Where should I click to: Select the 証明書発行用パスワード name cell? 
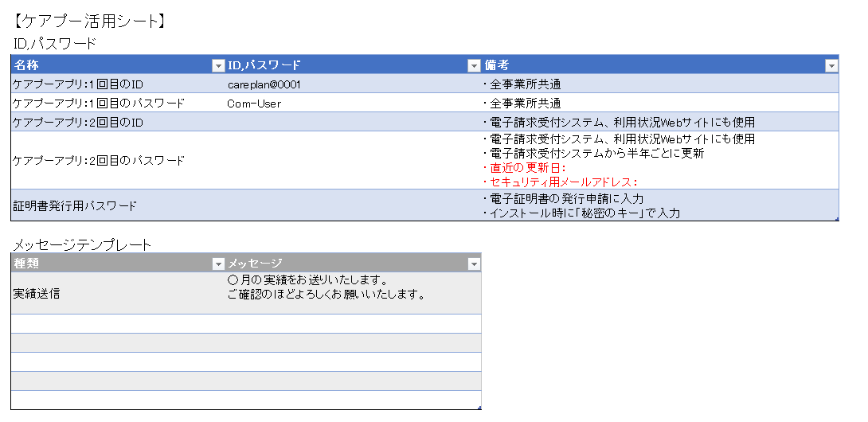pyautogui.click(x=75, y=205)
